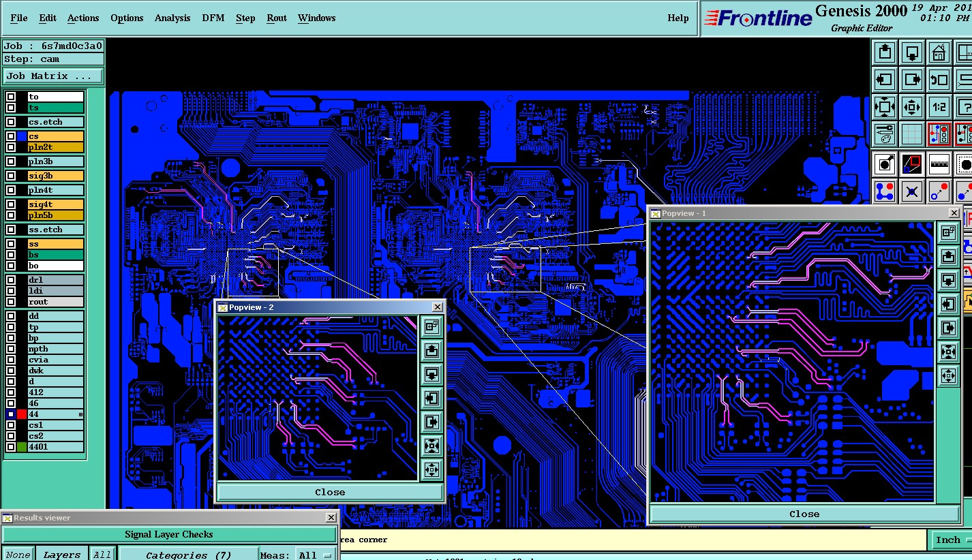Image resolution: width=972 pixels, height=560 pixels.
Task: Open the Analysis menu
Action: (x=172, y=18)
